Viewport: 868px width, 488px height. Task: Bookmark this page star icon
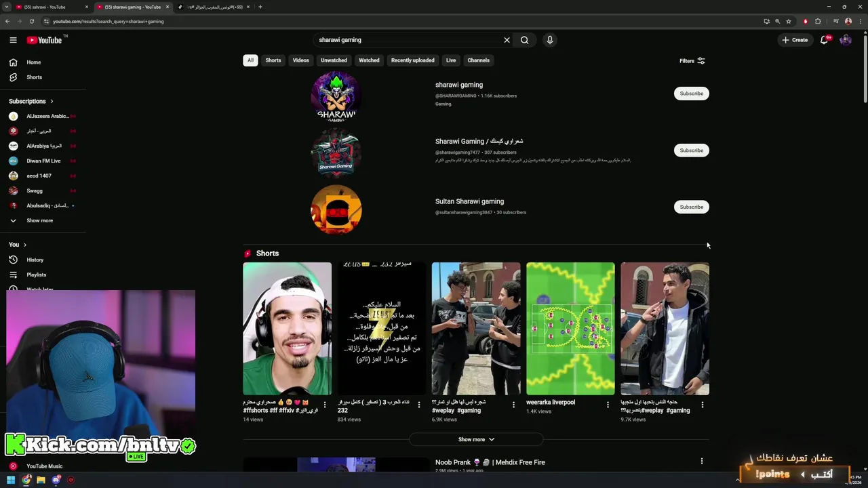(789, 21)
